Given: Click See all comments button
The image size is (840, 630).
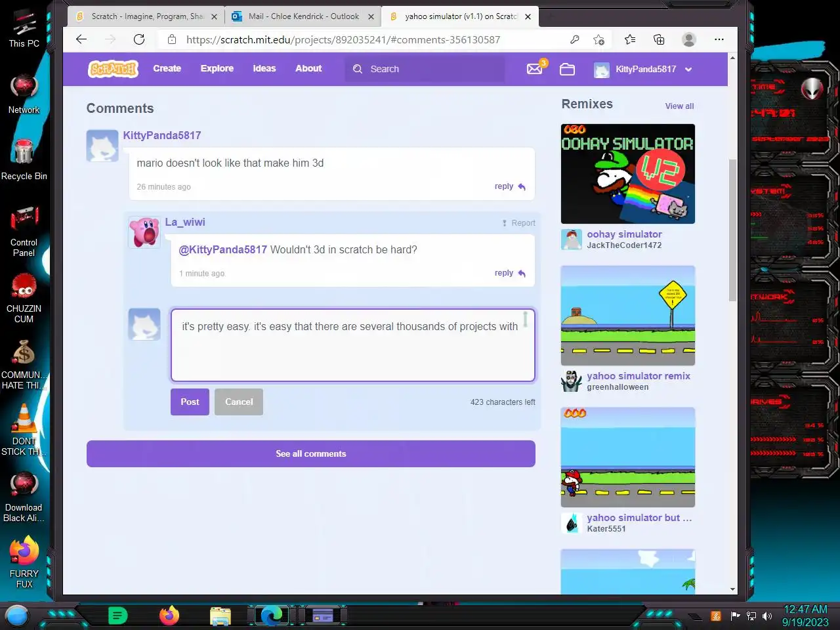Looking at the screenshot, I should (311, 453).
